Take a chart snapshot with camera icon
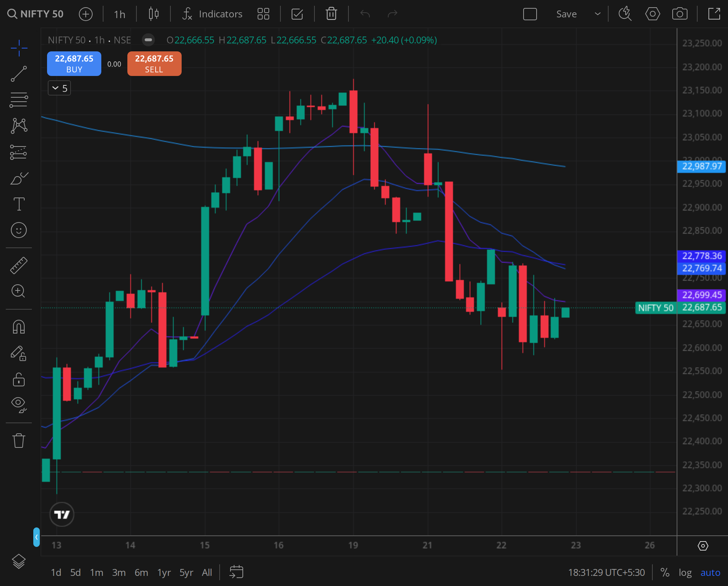Screen dimensions: 728x586 (x=680, y=14)
